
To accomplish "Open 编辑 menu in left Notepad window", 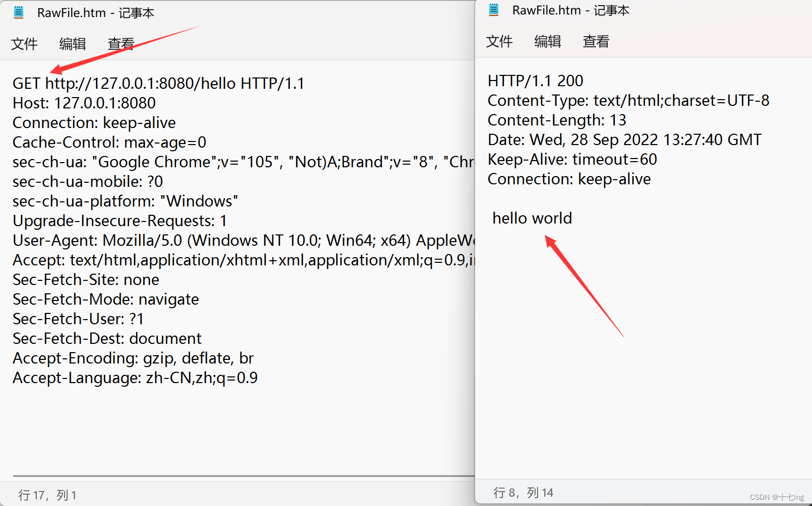I will 72,44.
